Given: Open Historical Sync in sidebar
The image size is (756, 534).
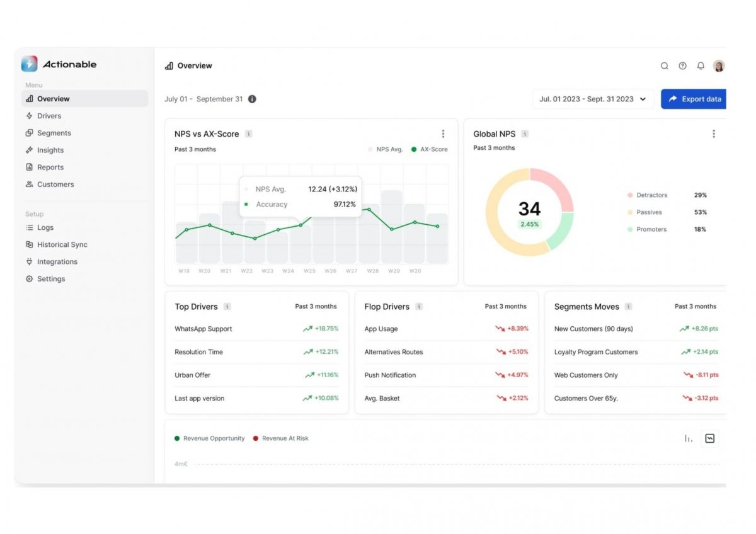Looking at the screenshot, I should click(x=62, y=244).
